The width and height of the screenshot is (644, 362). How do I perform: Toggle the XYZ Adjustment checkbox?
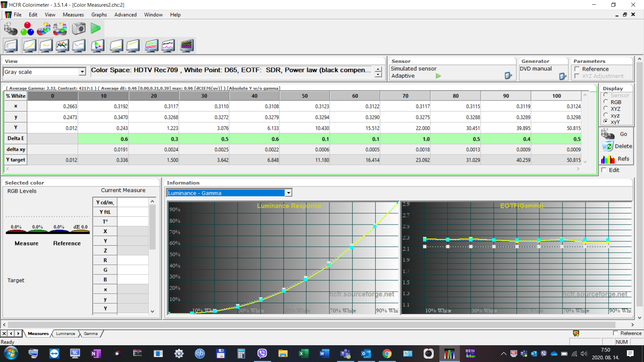point(577,76)
